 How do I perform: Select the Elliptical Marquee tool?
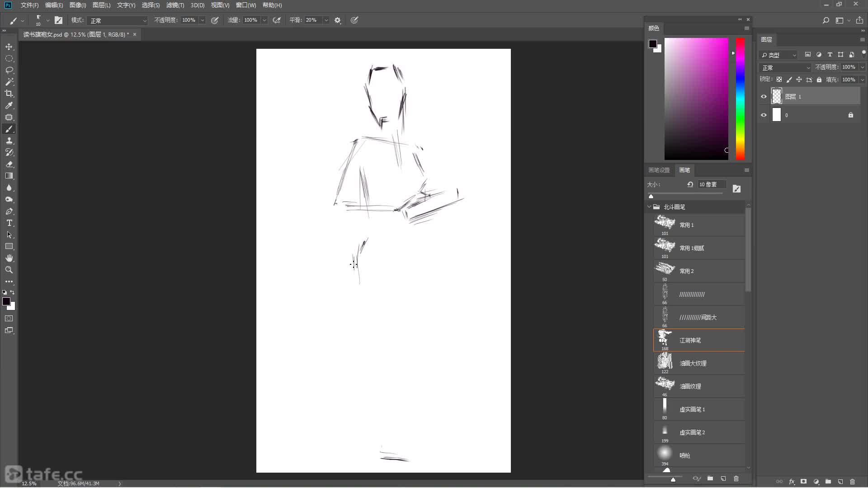click(9, 59)
